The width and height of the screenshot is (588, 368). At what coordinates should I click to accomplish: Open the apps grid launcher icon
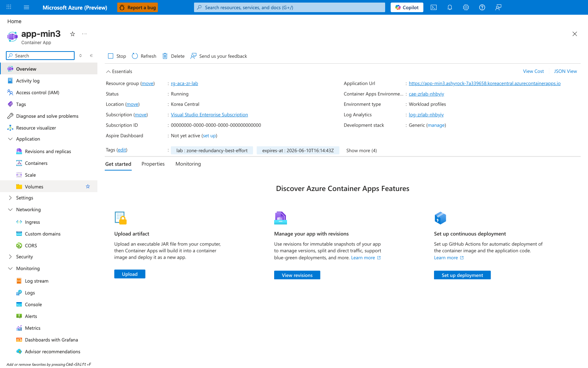point(9,7)
